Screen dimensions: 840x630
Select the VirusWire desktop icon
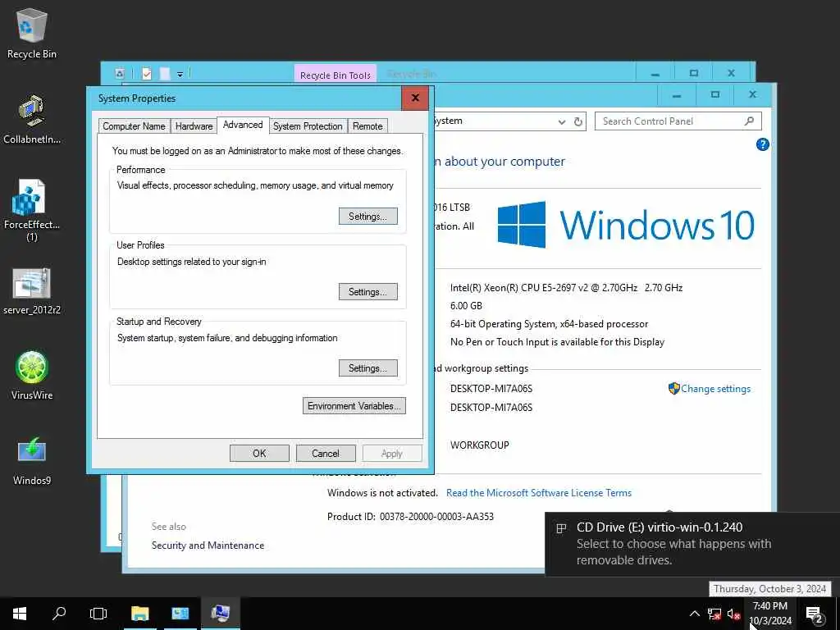click(x=32, y=376)
